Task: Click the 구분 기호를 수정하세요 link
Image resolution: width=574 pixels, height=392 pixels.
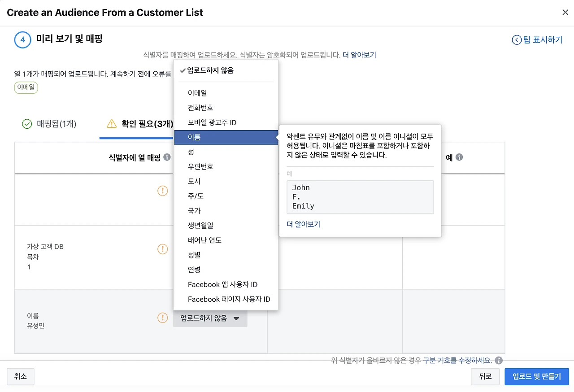Action: tap(457, 361)
